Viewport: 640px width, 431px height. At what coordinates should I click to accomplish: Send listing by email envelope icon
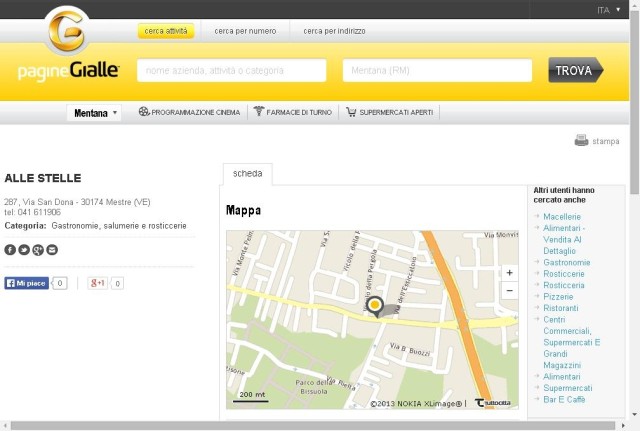pyautogui.click(x=52, y=249)
